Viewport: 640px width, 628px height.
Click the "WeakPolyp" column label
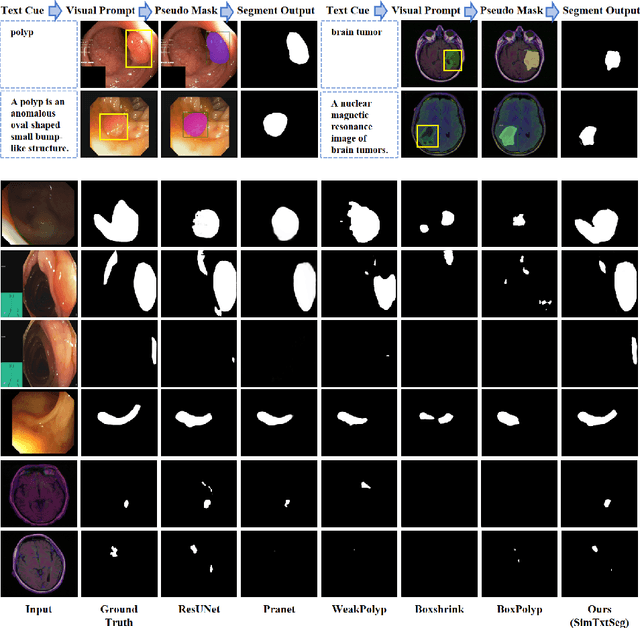point(358,607)
